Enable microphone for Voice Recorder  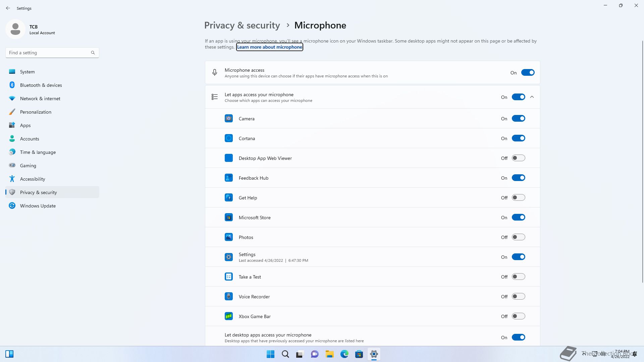tap(518, 297)
